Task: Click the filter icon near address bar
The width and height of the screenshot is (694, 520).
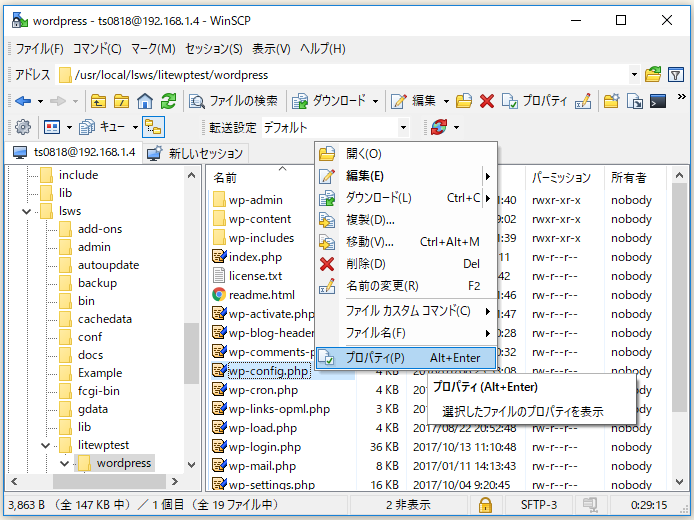Action: pos(675,75)
